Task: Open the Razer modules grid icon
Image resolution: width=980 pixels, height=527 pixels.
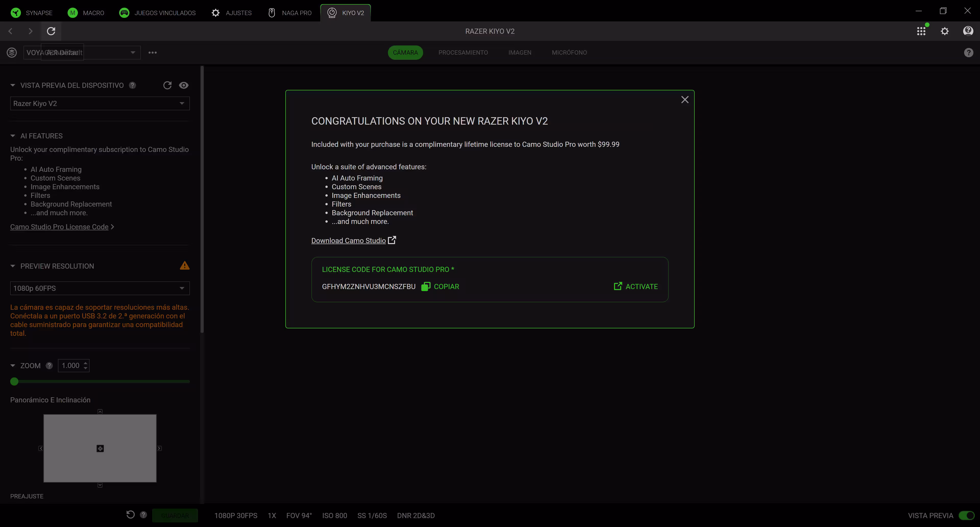Action: (x=921, y=31)
